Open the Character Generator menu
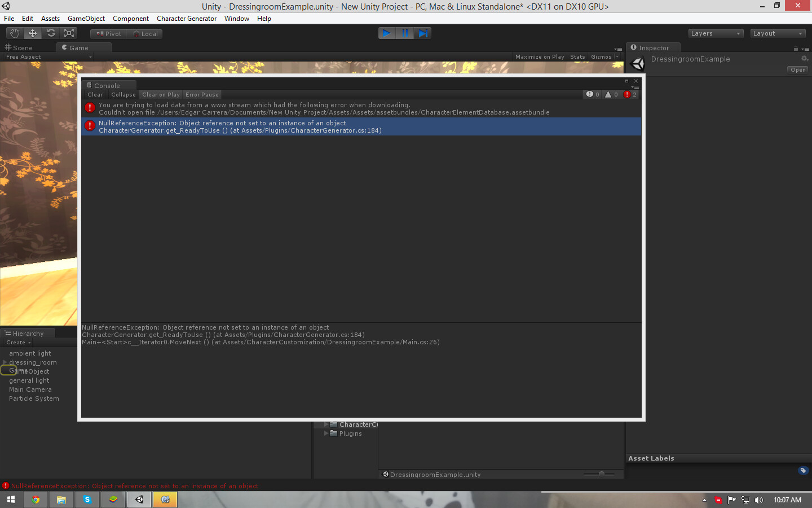 [x=187, y=19]
